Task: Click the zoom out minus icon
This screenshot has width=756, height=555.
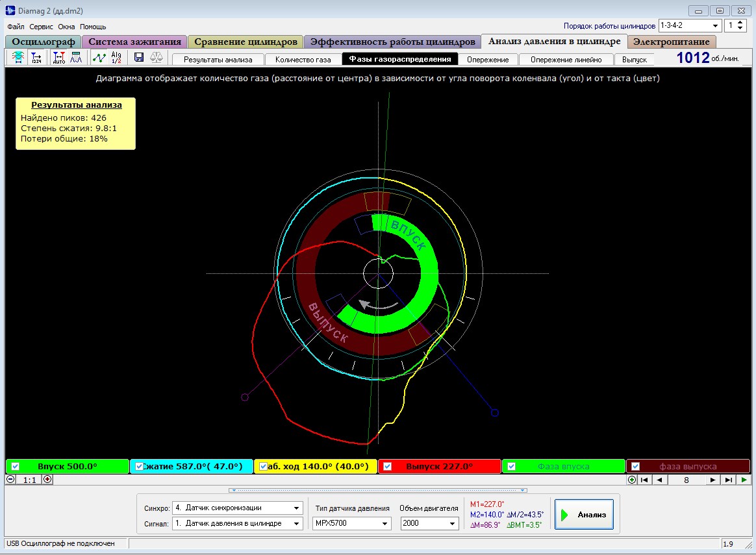Action: tap(10, 480)
